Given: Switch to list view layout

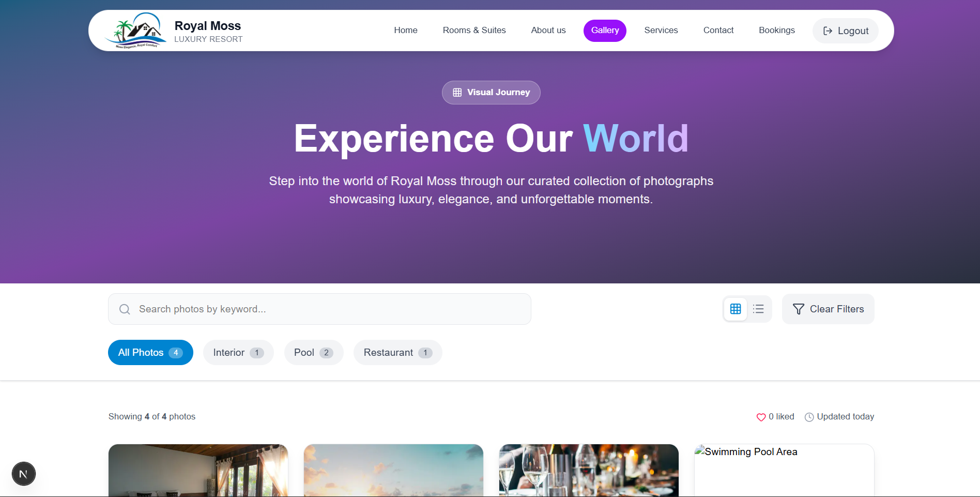Looking at the screenshot, I should click(x=758, y=309).
